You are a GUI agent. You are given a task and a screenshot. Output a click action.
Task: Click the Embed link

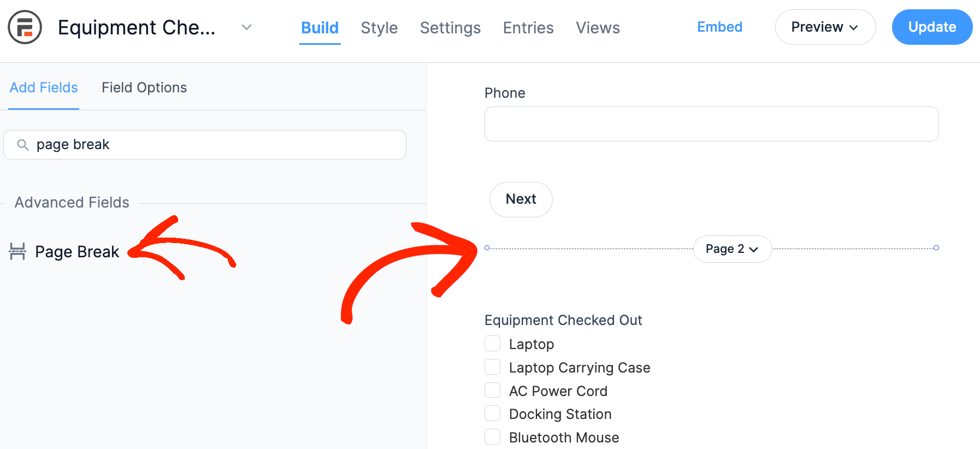(719, 27)
